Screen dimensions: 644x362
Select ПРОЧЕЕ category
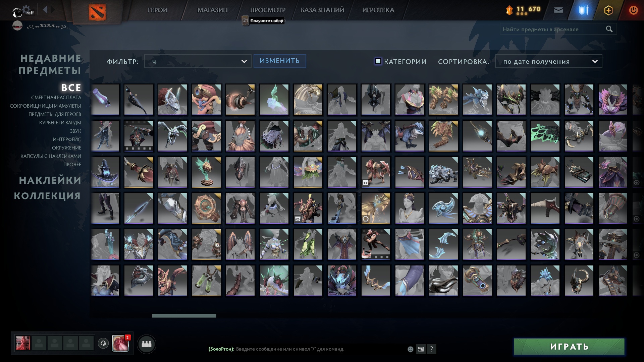[72, 165]
